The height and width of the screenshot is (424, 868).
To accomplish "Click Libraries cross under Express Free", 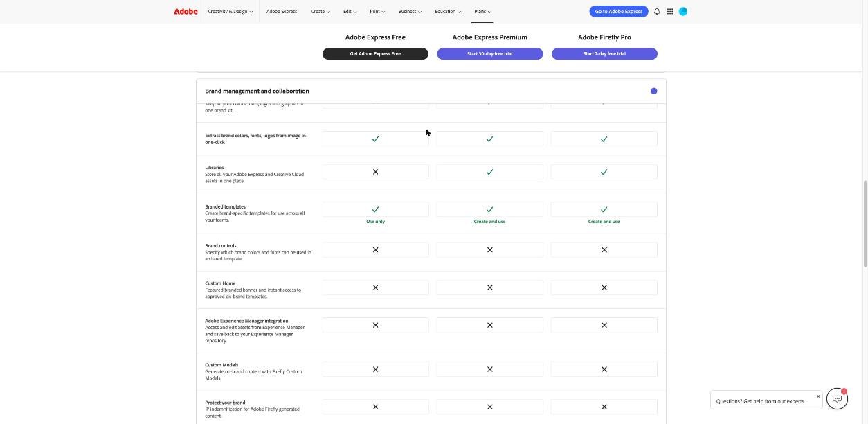I will pyautogui.click(x=375, y=172).
